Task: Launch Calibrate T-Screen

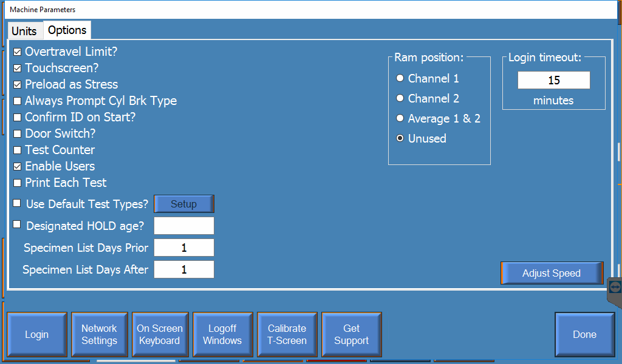Action: [x=287, y=334]
